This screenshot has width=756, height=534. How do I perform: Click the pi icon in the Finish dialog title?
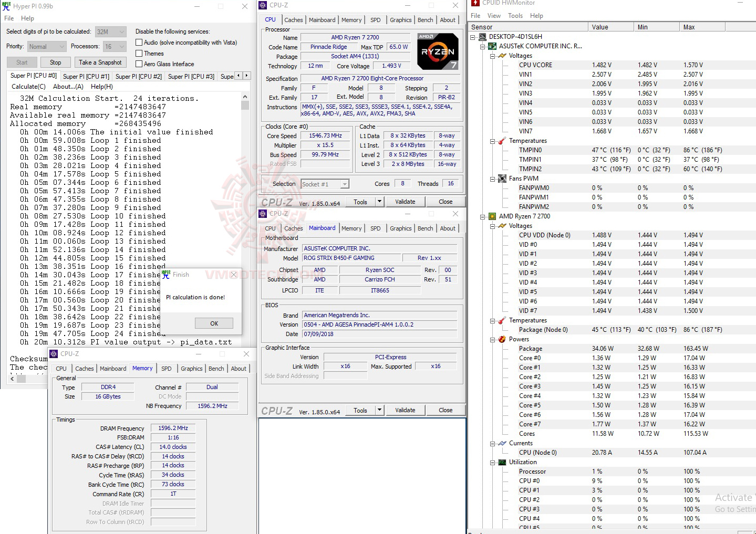pos(166,274)
